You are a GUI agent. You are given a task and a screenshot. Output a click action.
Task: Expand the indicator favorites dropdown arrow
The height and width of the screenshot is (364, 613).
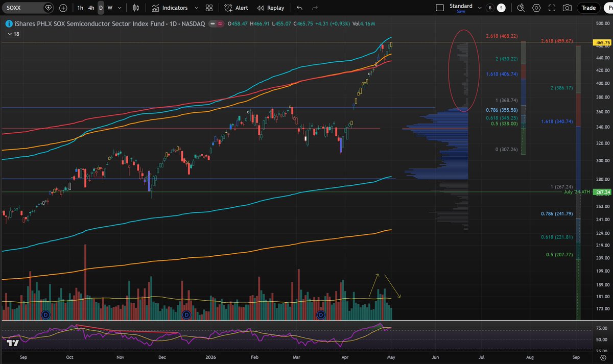point(197,8)
